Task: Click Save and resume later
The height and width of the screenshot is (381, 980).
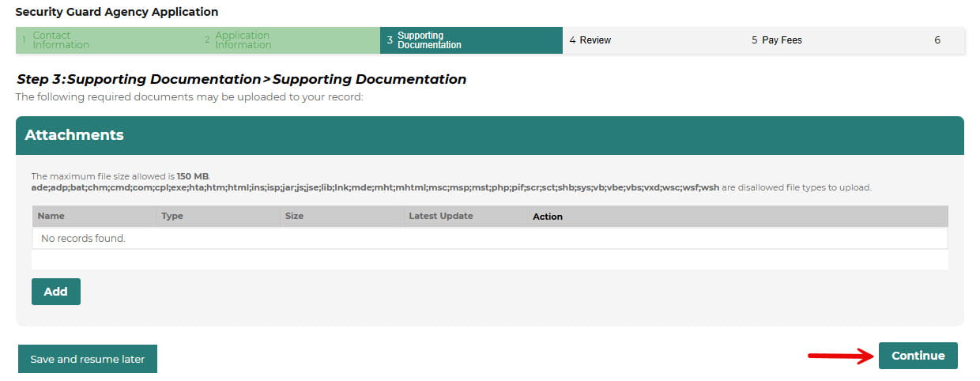Action: pyautogui.click(x=88, y=359)
